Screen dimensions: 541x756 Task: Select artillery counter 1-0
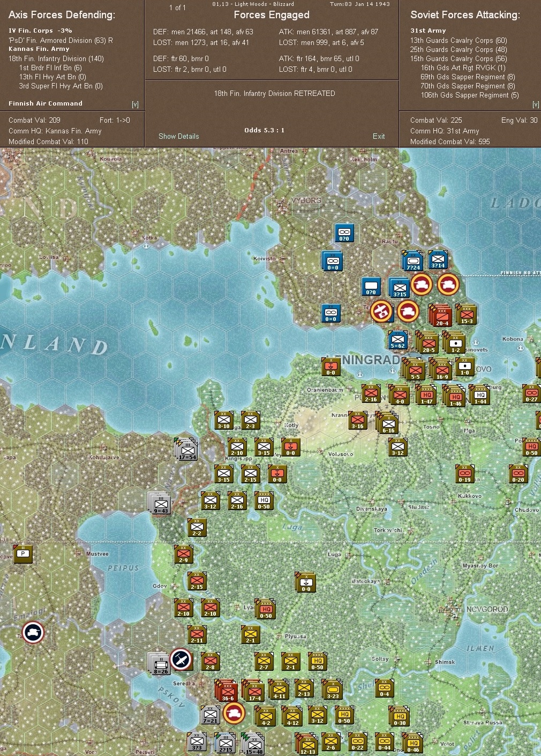click(465, 368)
